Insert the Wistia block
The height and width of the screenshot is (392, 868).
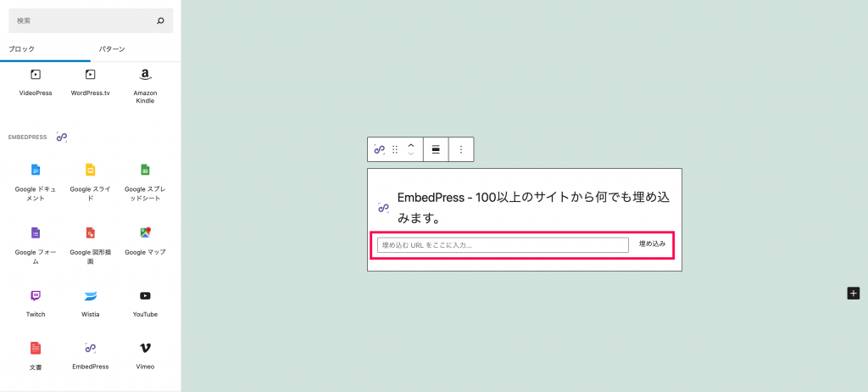click(x=90, y=303)
